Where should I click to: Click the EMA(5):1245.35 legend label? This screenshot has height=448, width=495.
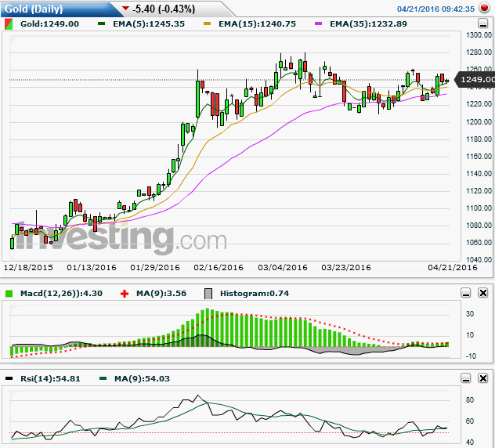click(149, 24)
